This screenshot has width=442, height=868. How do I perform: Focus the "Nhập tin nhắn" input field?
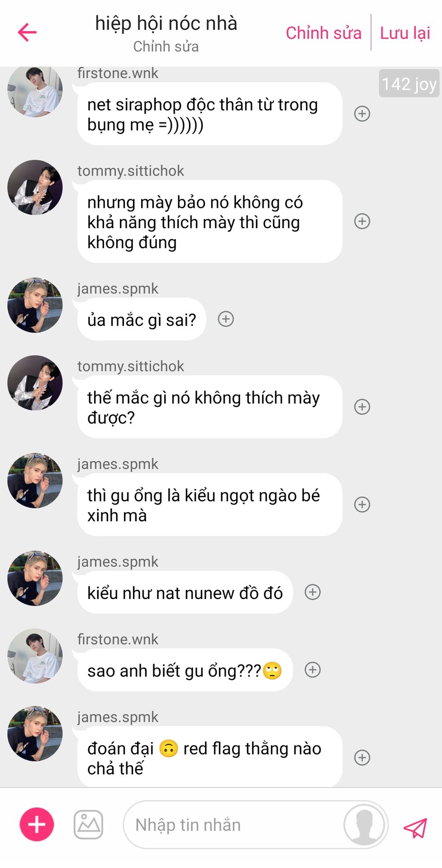pos(233,825)
